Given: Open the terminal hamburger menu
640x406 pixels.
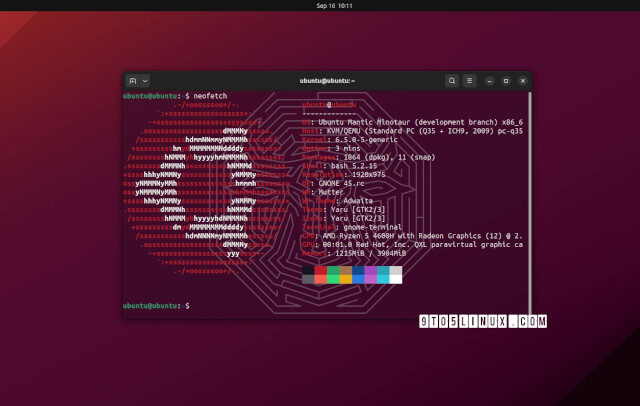Looking at the screenshot, I should click(x=470, y=80).
